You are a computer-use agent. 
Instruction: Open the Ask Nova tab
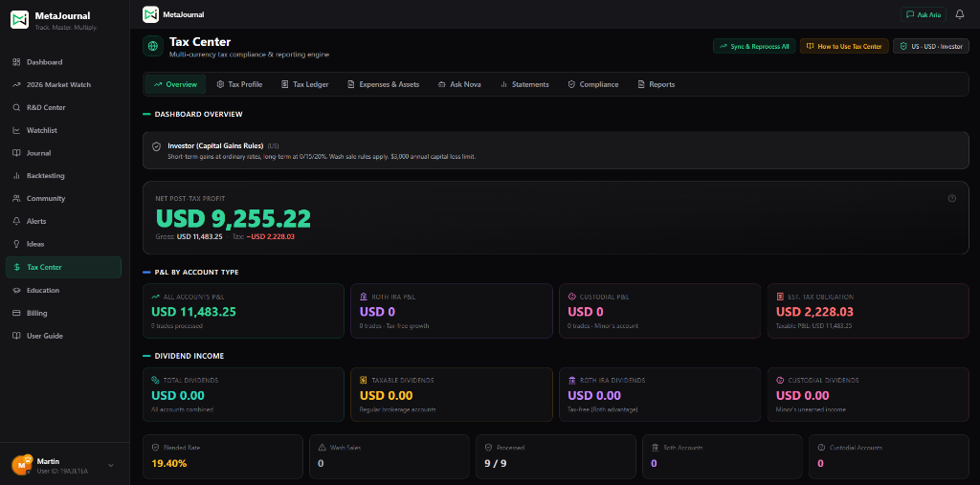(x=460, y=84)
